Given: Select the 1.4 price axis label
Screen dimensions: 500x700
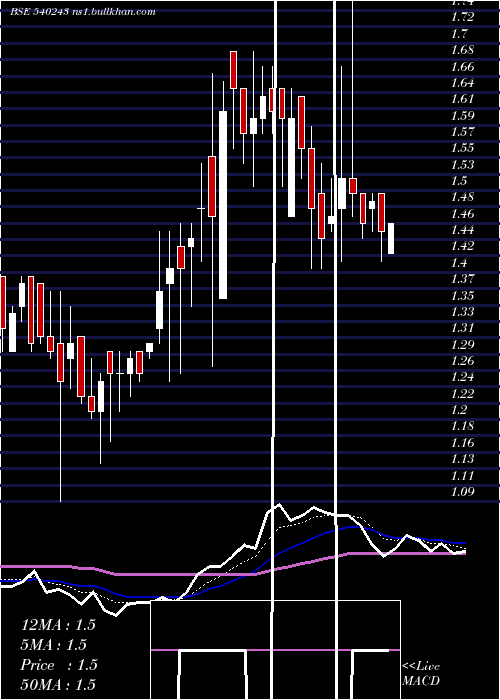Looking at the screenshot, I should click(459, 262).
